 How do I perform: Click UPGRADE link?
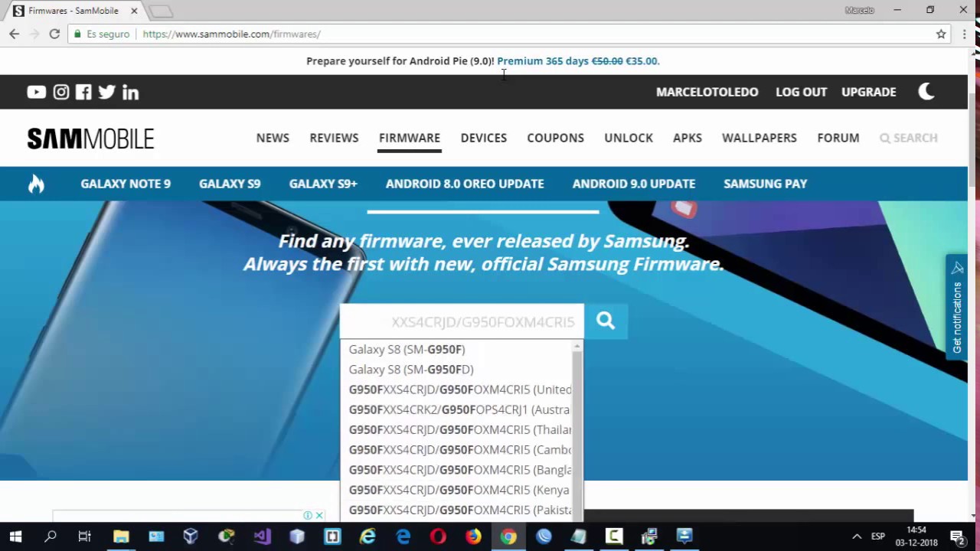point(869,92)
